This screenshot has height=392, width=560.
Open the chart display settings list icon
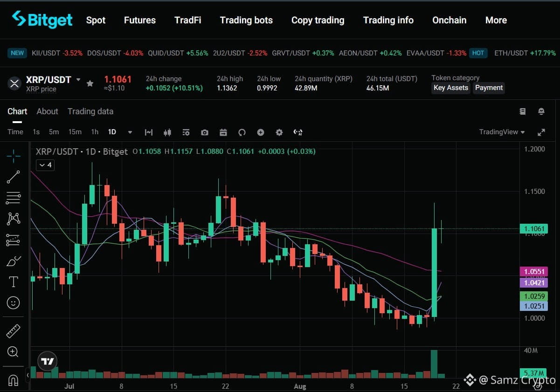(x=186, y=132)
